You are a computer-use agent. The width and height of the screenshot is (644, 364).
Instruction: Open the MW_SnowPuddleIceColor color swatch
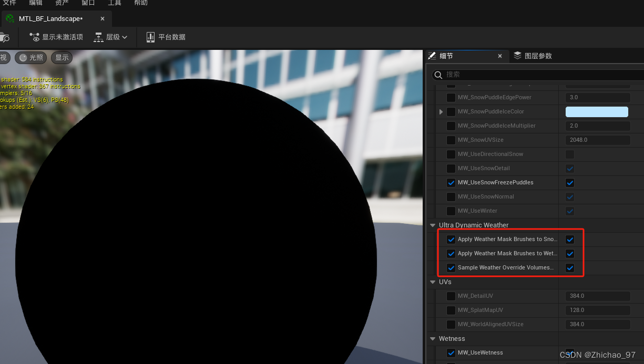pyautogui.click(x=597, y=111)
